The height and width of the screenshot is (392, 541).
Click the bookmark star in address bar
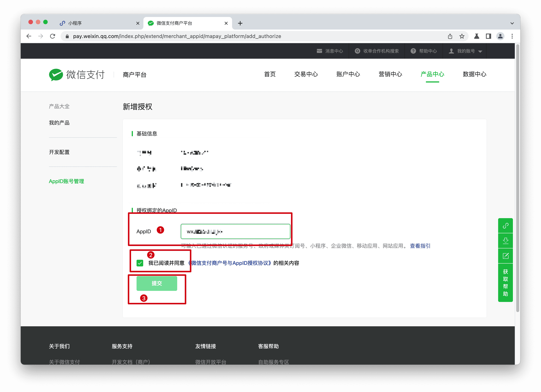click(462, 36)
